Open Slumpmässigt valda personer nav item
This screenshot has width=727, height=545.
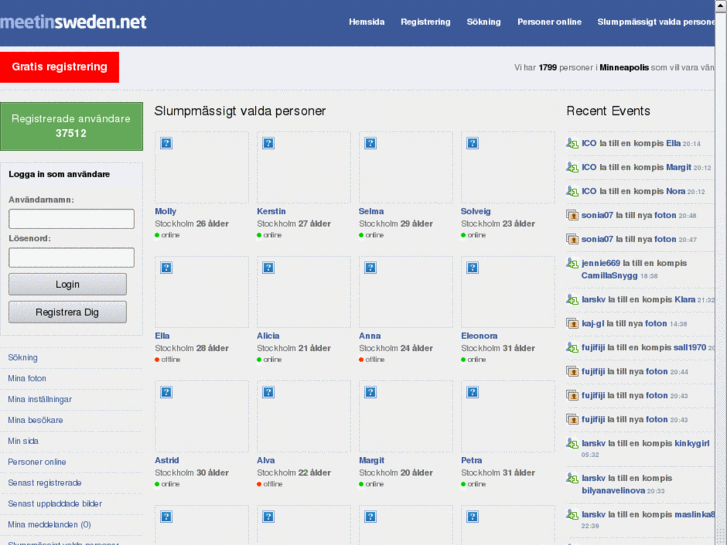[x=656, y=22]
